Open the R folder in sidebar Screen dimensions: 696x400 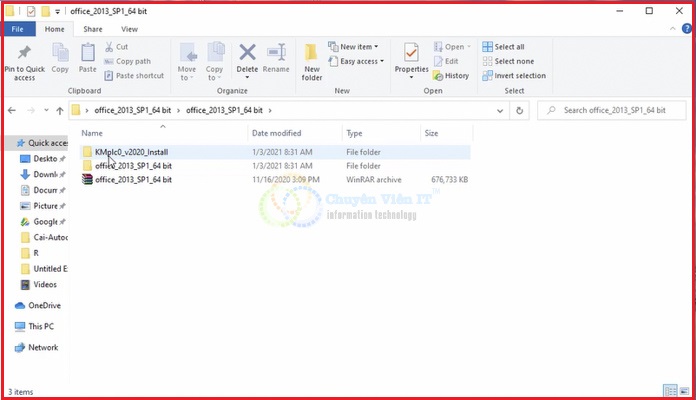30,253
